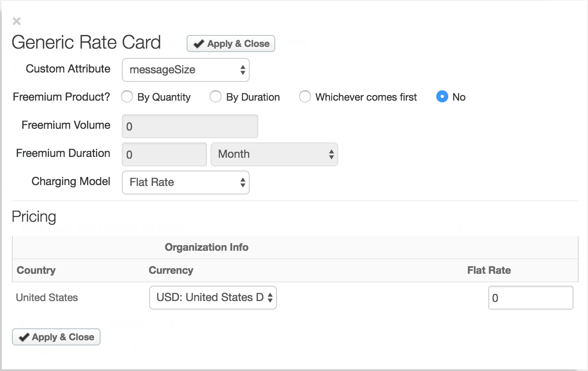Click the checkmark icon on bottom Apply button
The width and height of the screenshot is (588, 371).
[x=24, y=337]
